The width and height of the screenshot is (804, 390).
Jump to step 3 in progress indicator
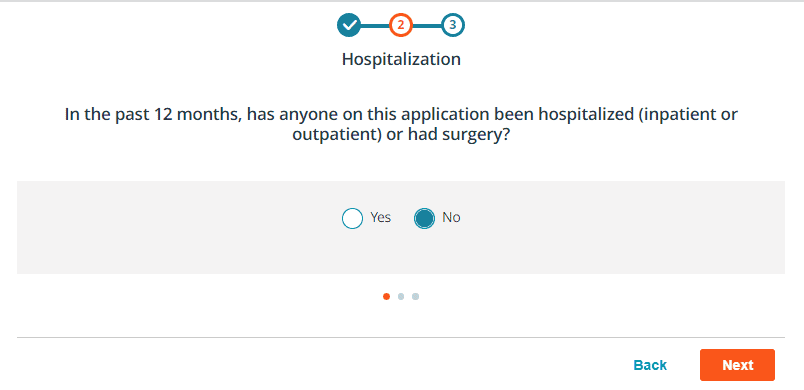453,25
